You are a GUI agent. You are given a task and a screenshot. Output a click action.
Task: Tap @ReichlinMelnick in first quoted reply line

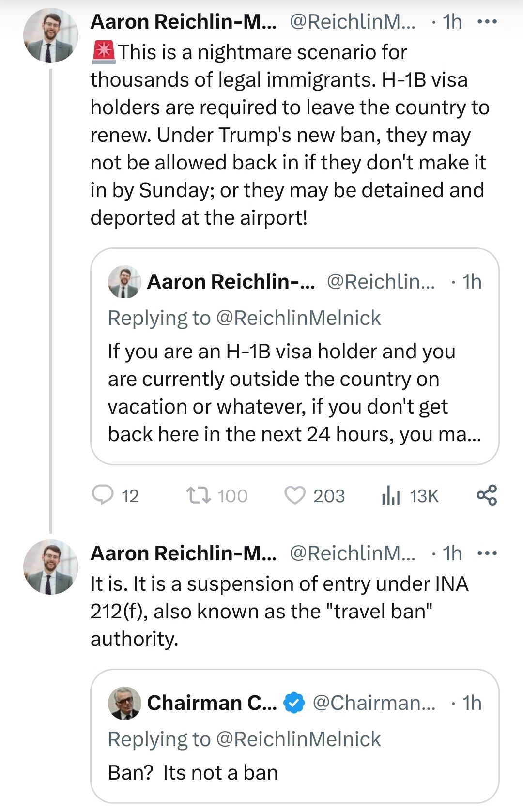point(298,318)
